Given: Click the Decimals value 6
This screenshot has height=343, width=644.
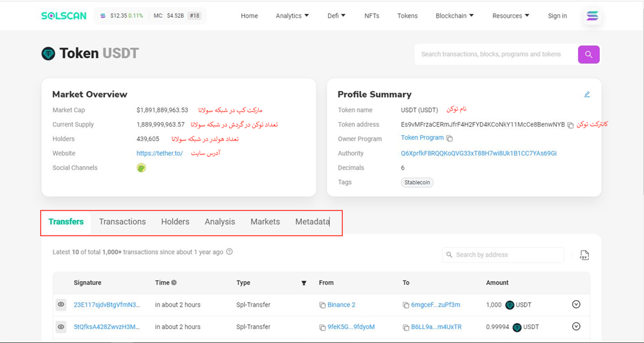Looking at the screenshot, I should click(402, 168).
